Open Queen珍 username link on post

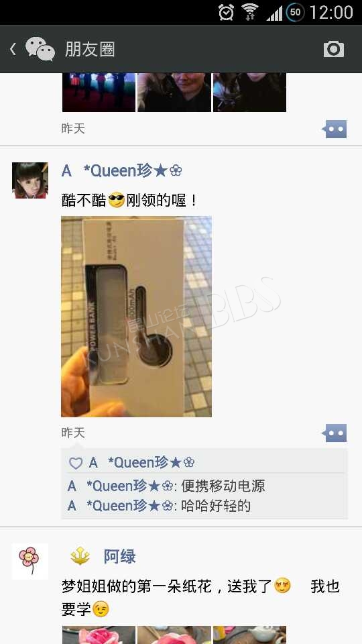[x=121, y=170]
